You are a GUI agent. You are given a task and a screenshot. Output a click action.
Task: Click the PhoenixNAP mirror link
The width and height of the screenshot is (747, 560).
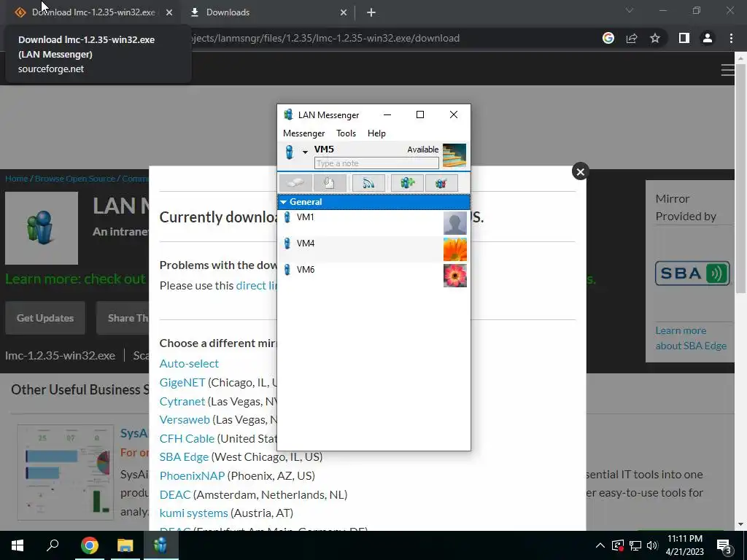pos(192,475)
